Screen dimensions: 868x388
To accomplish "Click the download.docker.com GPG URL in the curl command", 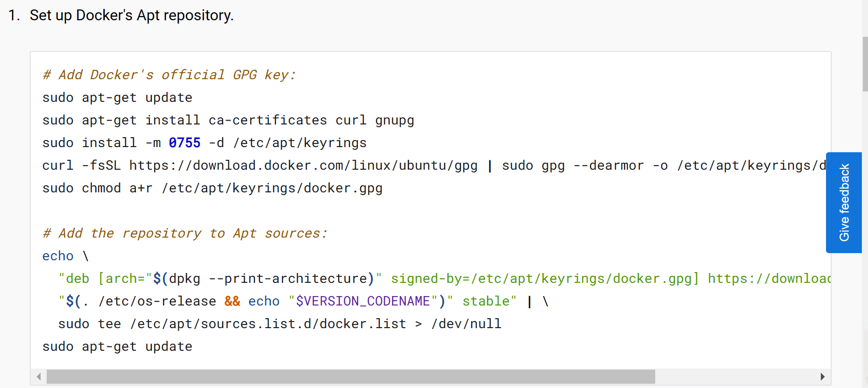I will coord(303,165).
